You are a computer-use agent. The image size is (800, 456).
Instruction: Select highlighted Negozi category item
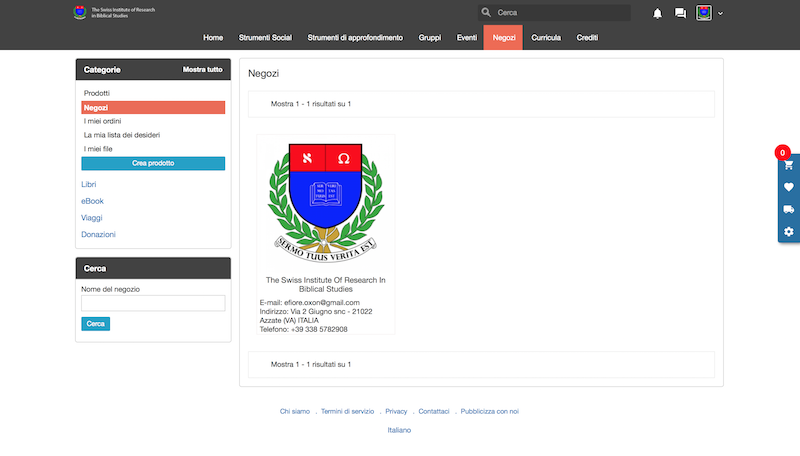tap(153, 108)
